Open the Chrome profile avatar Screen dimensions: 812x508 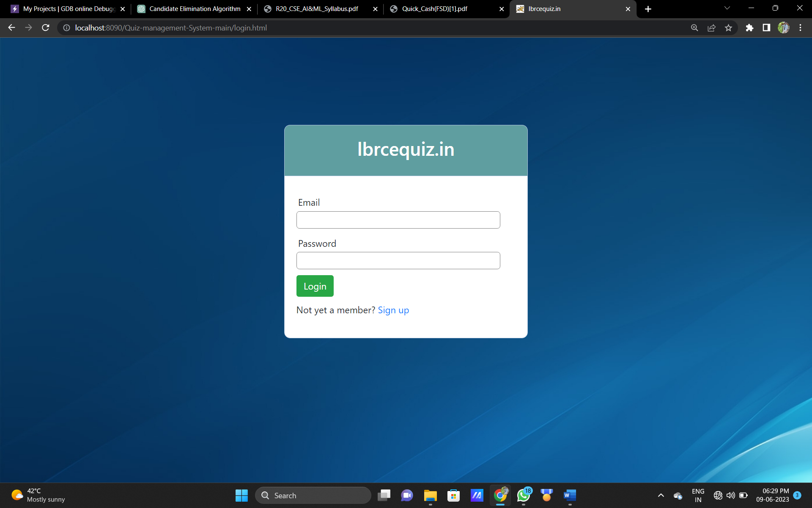784,28
